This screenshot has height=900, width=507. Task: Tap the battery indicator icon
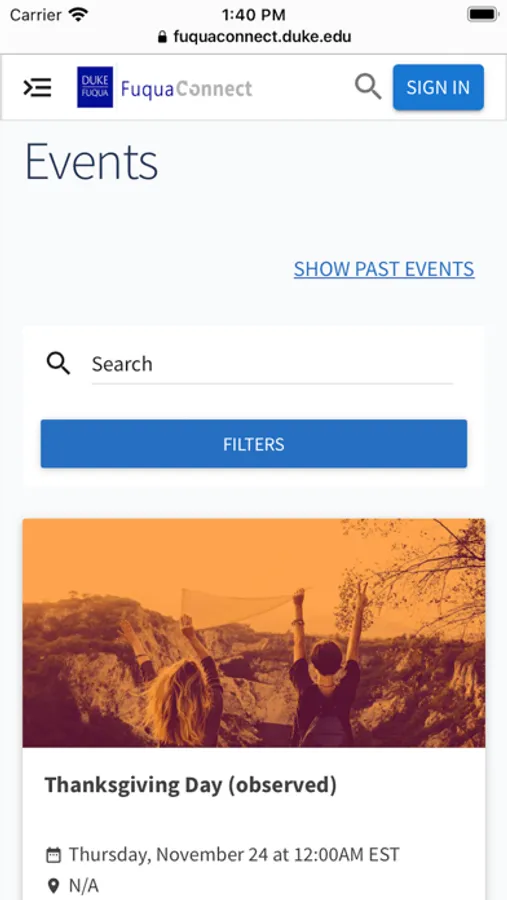tap(482, 14)
